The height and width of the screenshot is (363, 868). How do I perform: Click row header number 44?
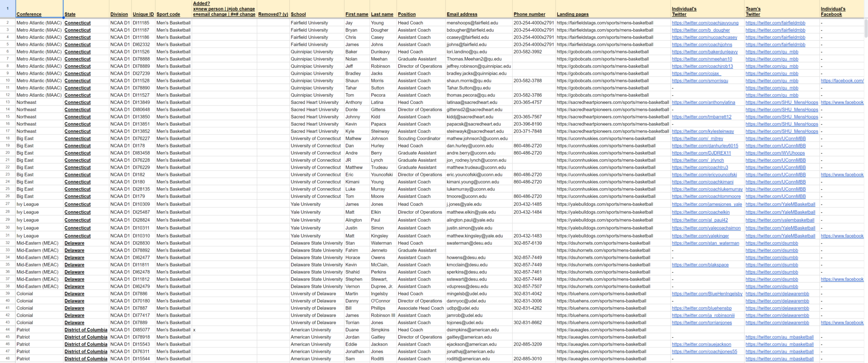tap(8, 330)
